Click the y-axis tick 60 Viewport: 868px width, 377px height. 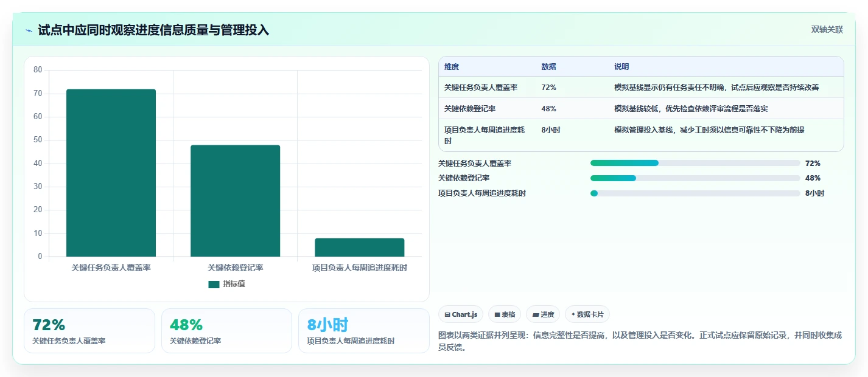click(38, 117)
